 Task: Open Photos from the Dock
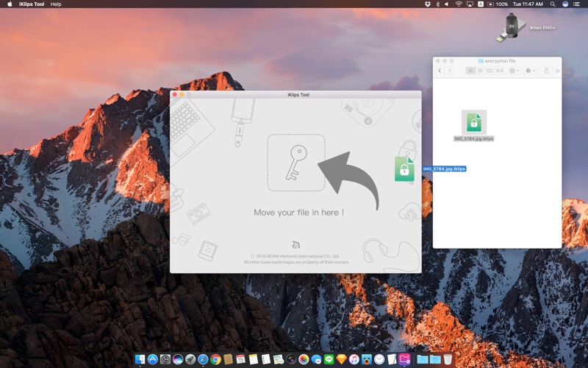coord(304,359)
